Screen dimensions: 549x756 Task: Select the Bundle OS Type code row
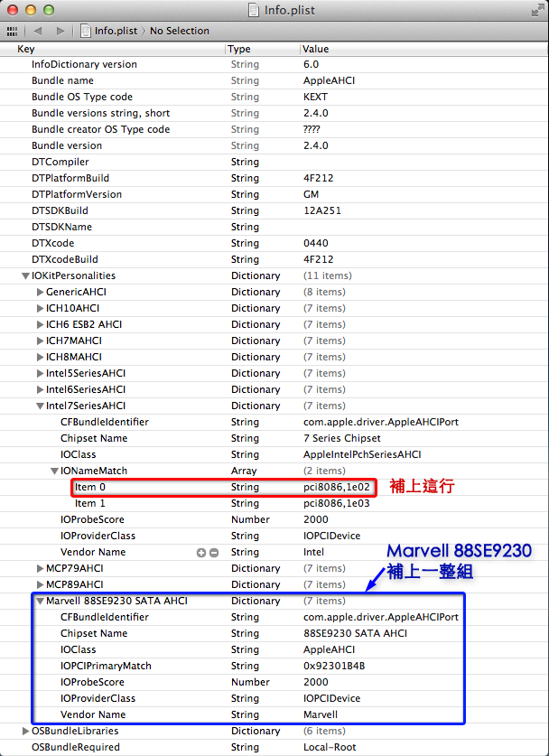[274, 97]
